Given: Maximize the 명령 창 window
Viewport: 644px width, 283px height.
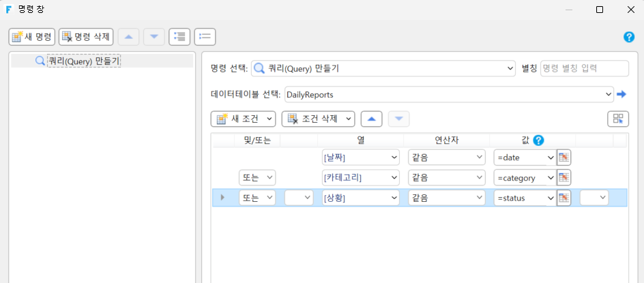Looking at the screenshot, I should 600,10.
